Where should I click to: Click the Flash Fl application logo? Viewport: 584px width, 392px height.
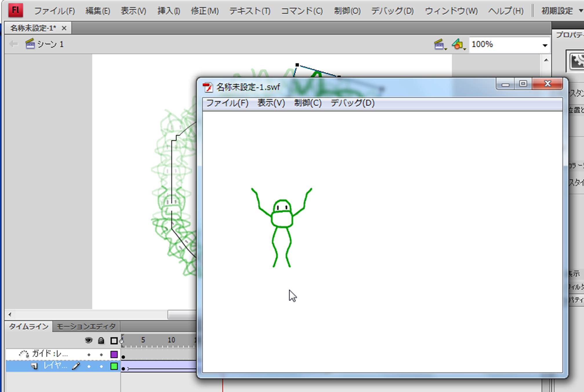(x=15, y=10)
